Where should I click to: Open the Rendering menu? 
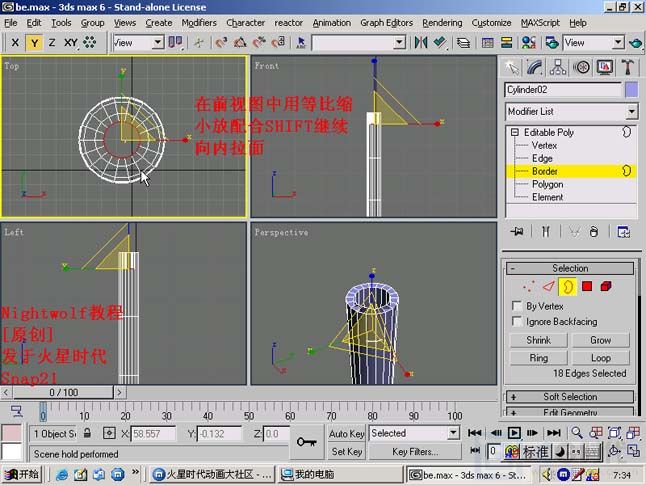(x=442, y=23)
